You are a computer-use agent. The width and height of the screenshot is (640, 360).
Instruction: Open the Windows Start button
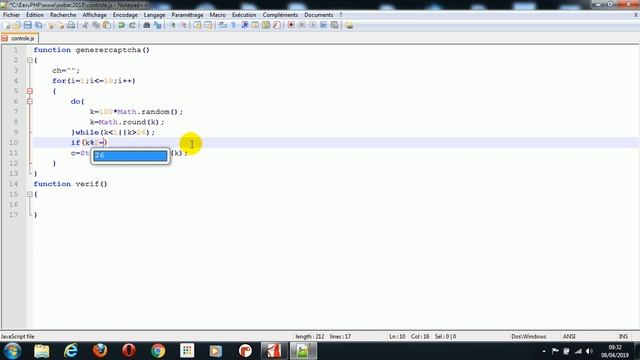coord(12,351)
